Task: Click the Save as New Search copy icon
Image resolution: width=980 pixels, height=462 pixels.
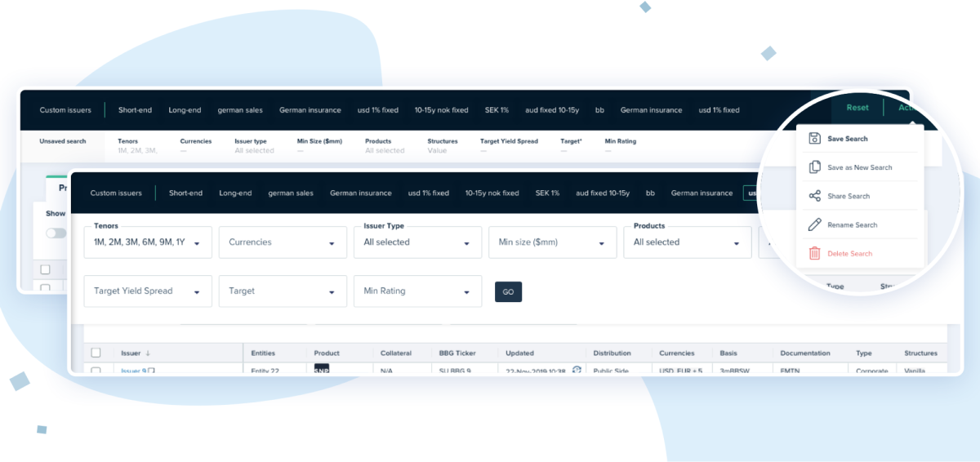Action: (814, 167)
